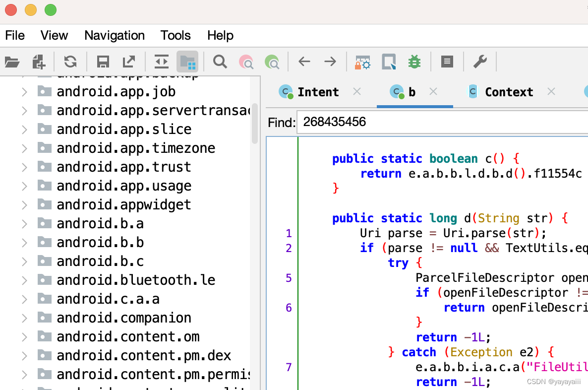Click the Export project icon
This screenshot has width=588, height=390.
tap(129, 62)
